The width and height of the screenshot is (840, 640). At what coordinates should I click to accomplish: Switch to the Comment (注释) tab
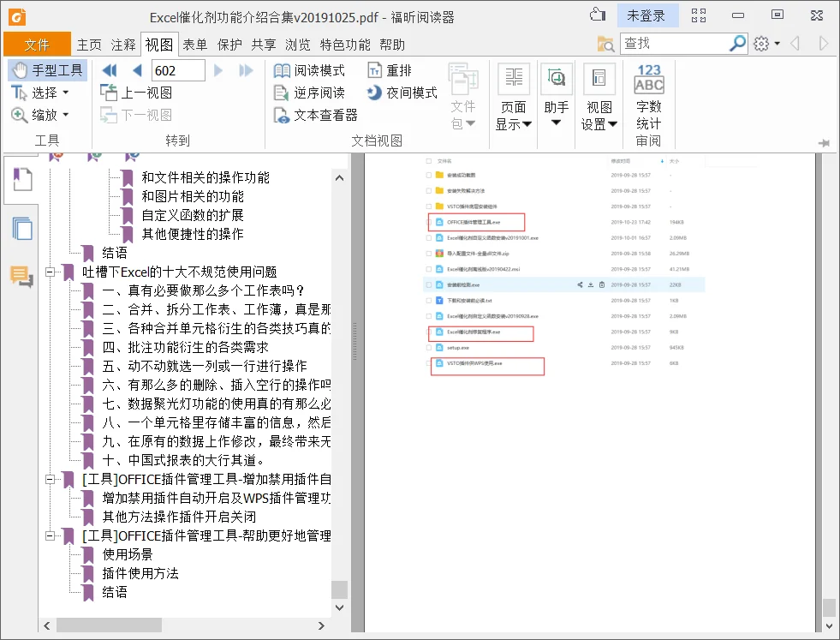point(123,45)
